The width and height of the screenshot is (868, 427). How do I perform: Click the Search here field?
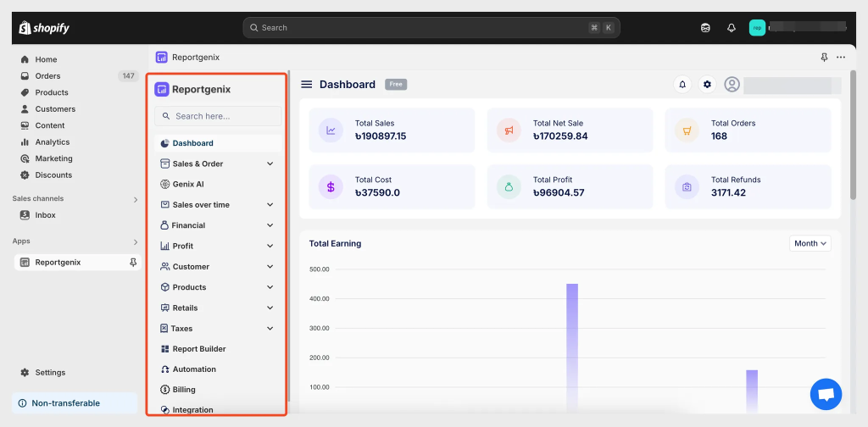click(x=218, y=116)
